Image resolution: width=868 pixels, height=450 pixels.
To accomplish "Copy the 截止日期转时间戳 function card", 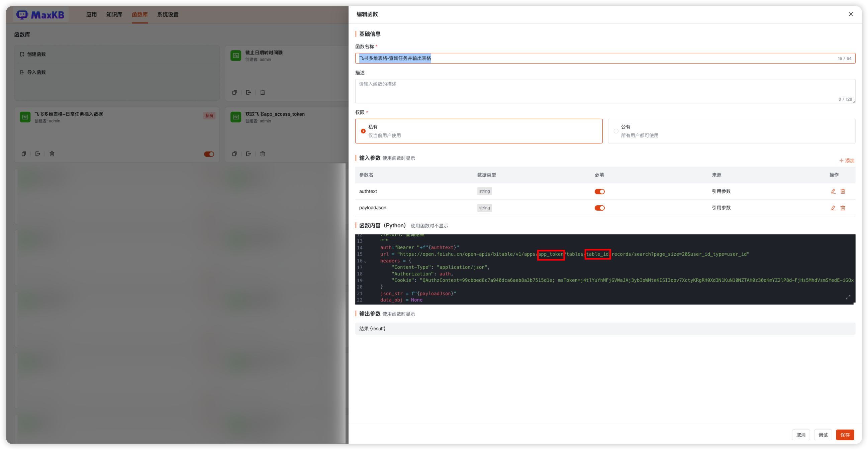I will pyautogui.click(x=234, y=92).
